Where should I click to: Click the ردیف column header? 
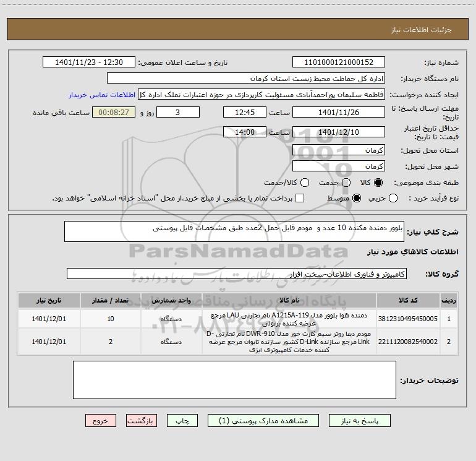click(x=449, y=301)
